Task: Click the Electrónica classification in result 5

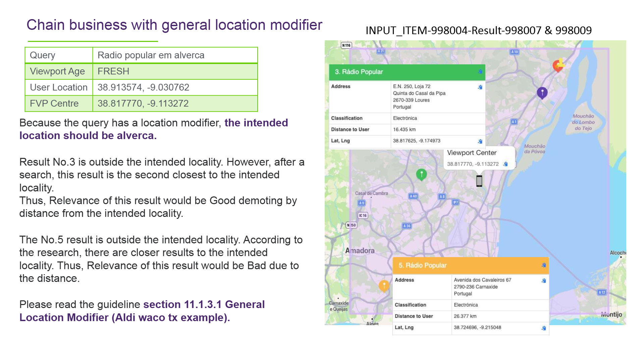Action: click(466, 305)
